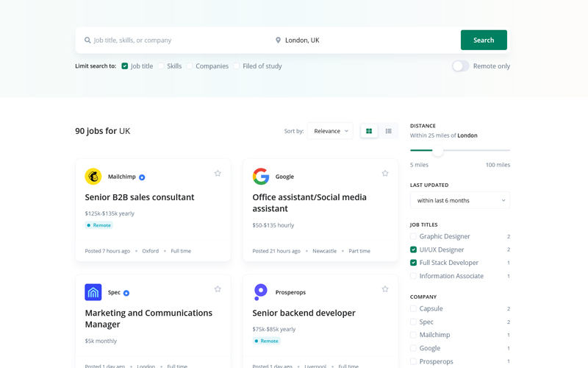Switch to grid view layout
Image resolution: width=588 pixels, height=368 pixels.
[x=369, y=131]
